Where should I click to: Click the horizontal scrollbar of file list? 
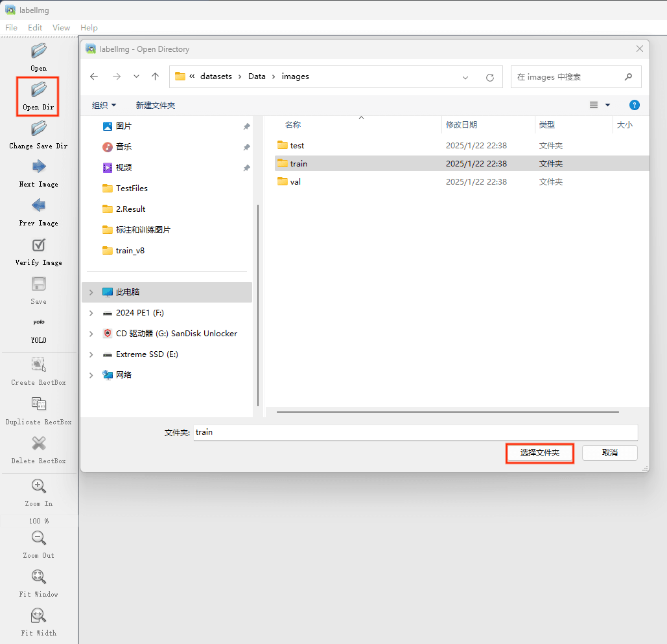click(x=447, y=412)
